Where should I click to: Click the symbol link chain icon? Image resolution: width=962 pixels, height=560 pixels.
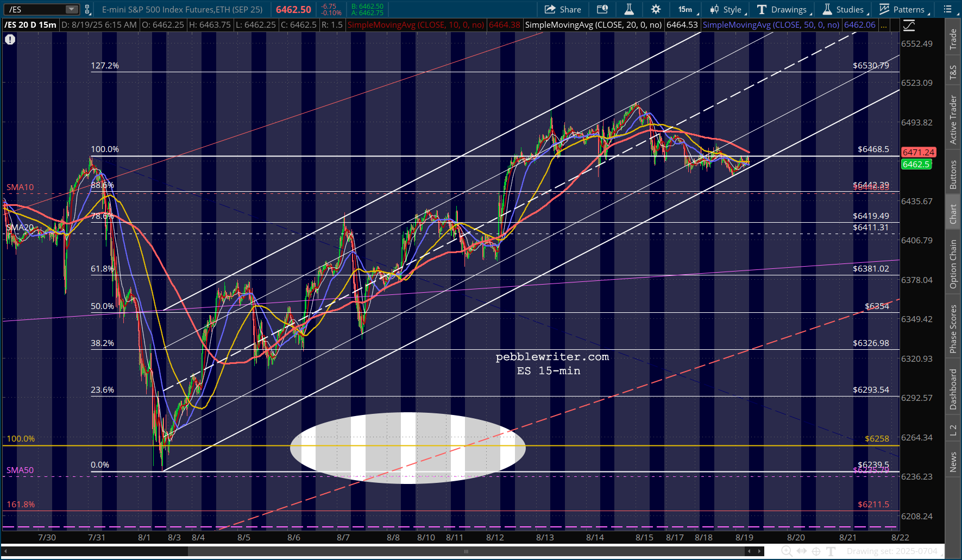pos(87,9)
